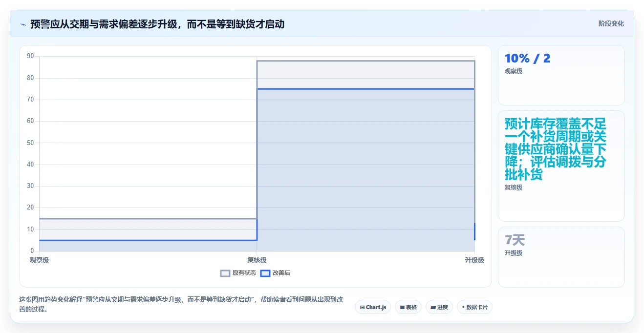The height and width of the screenshot is (333, 644).
Task: Click the 改善后 legend label
Action: point(281,273)
